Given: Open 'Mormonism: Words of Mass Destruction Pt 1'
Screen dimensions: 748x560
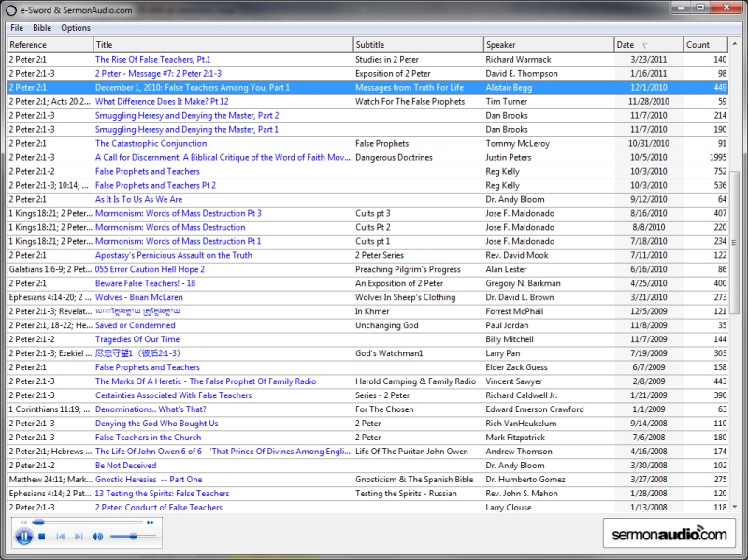Looking at the screenshot, I should click(x=178, y=241).
